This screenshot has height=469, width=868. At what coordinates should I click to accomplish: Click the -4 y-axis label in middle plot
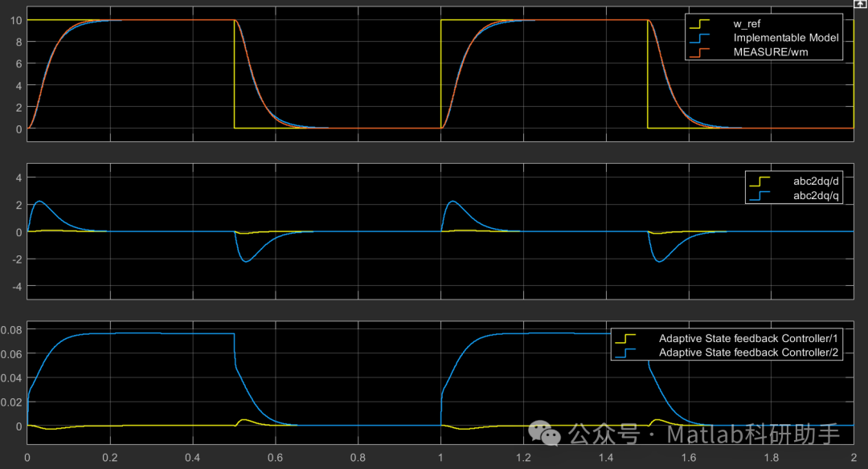18,287
